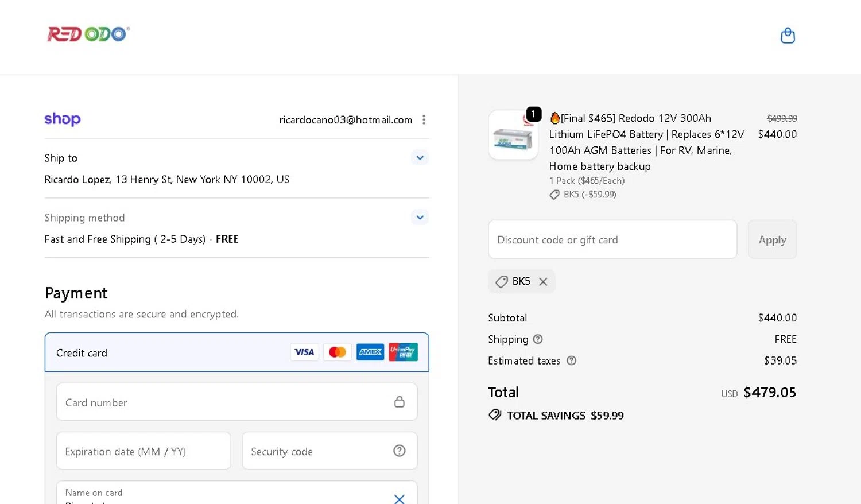The height and width of the screenshot is (504, 861).
Task: Click the battery product thumbnail
Action: (x=513, y=135)
